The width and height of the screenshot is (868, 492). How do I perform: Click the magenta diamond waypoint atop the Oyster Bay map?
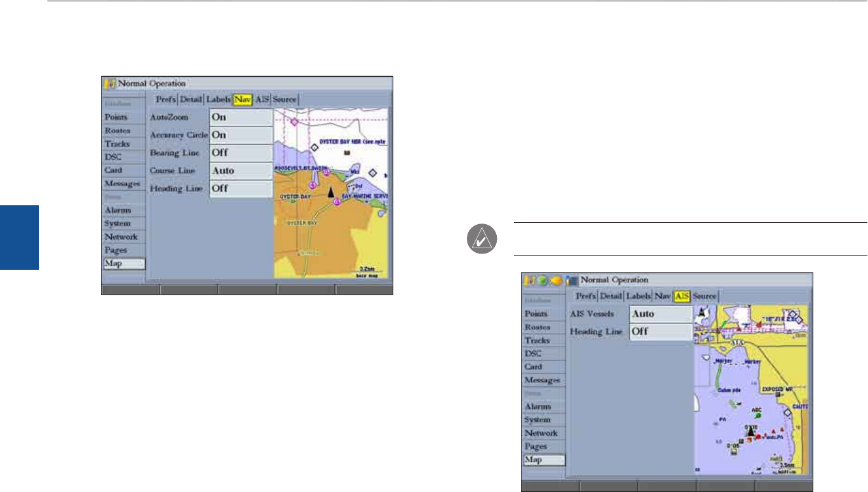pos(294,122)
